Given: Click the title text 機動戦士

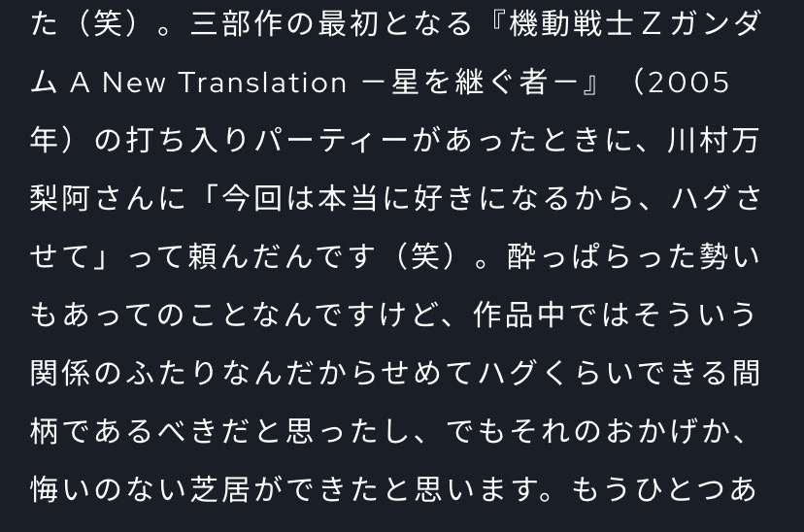Looking at the screenshot, I should click(x=571, y=24).
